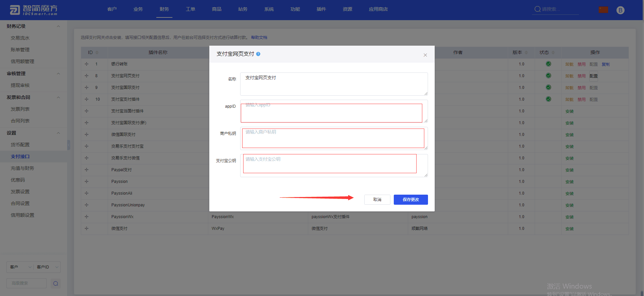Open the 客户 search type dropdown
The image size is (644, 296).
point(20,267)
